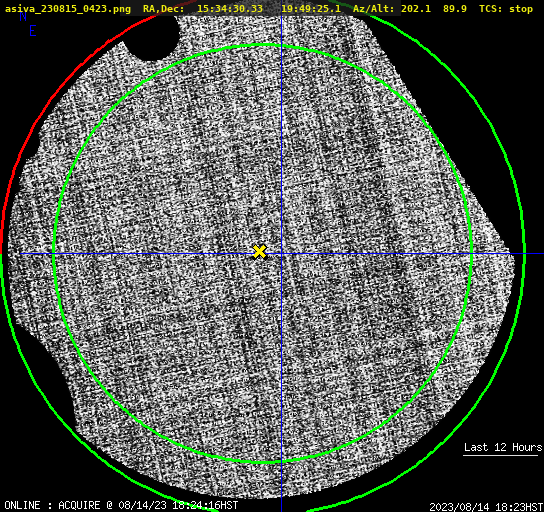Click the Az/Alt label in header
544x512 pixels.
[373, 9]
